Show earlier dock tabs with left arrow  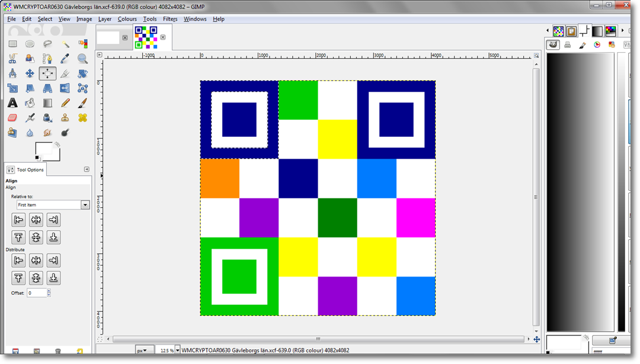(548, 31)
